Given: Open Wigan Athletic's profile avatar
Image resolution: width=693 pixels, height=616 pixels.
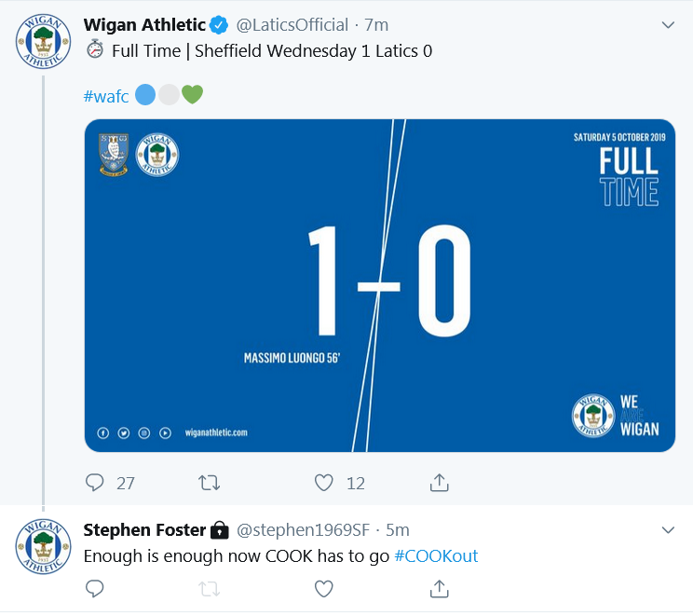Looking at the screenshot, I should [43, 42].
